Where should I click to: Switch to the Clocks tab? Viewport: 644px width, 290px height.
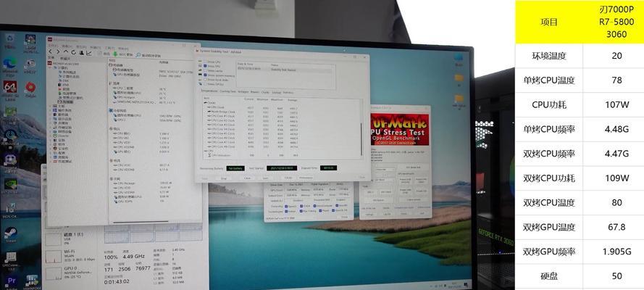click(x=265, y=92)
